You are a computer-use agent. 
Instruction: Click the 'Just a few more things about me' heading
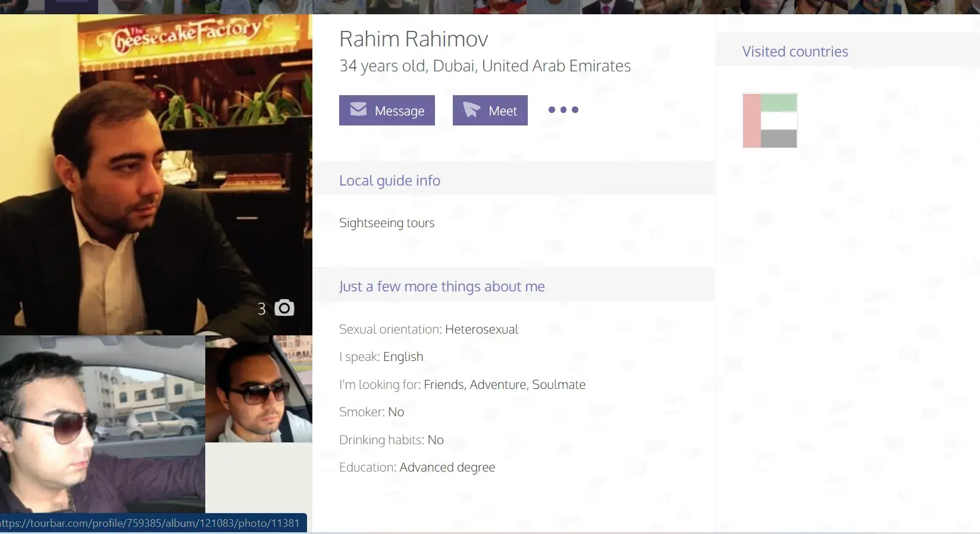[x=442, y=287]
